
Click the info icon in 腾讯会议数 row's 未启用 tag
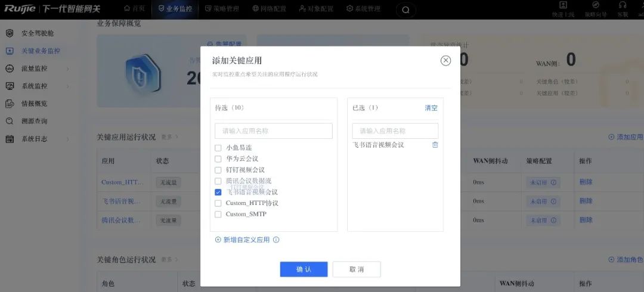click(553, 220)
